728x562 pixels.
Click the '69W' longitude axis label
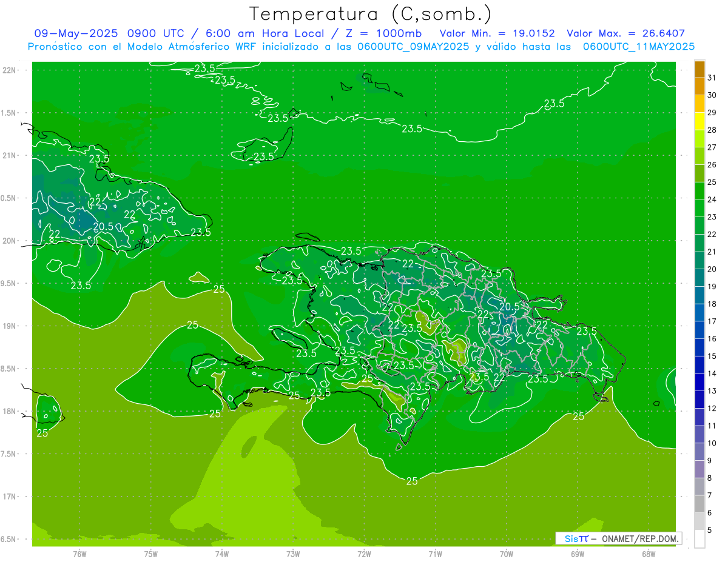pyautogui.click(x=578, y=554)
